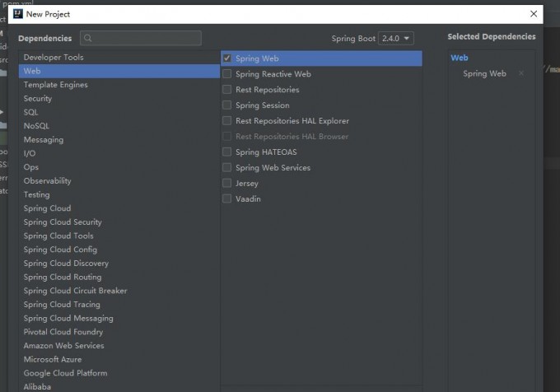Image resolution: width=560 pixels, height=392 pixels.
Task: Select the I/O category
Action: pos(119,153)
